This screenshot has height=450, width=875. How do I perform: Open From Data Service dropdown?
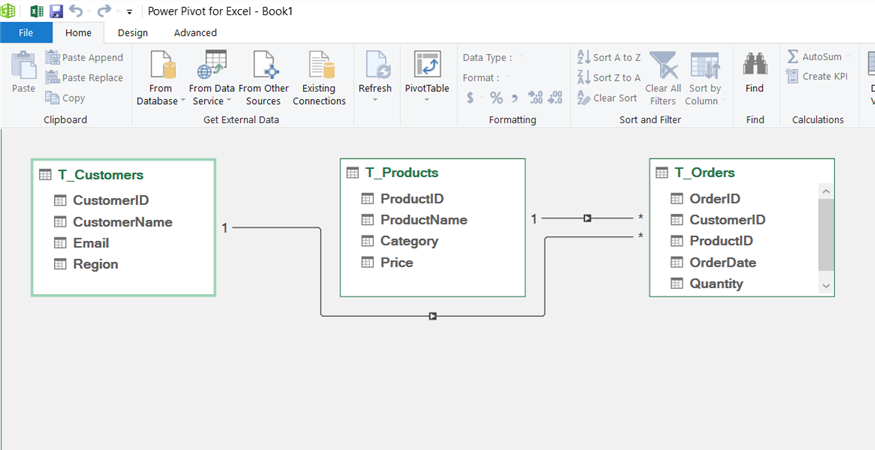pyautogui.click(x=211, y=78)
